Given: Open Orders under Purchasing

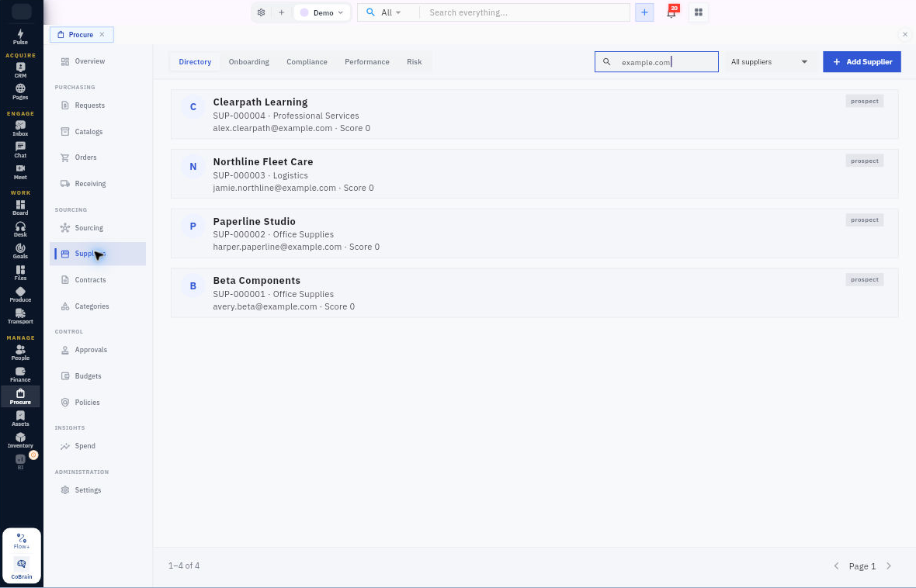Looking at the screenshot, I should pos(98,157).
